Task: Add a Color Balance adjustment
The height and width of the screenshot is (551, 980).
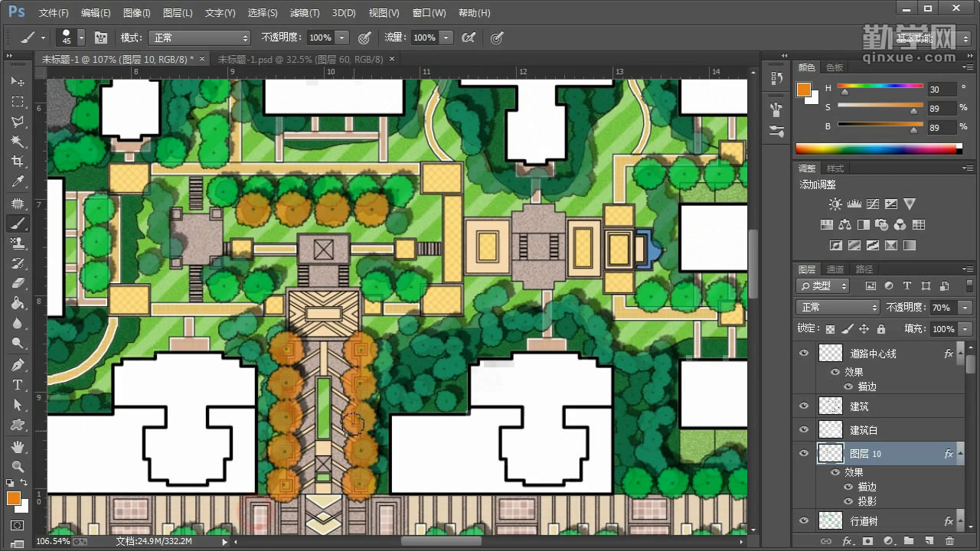Action: [844, 225]
